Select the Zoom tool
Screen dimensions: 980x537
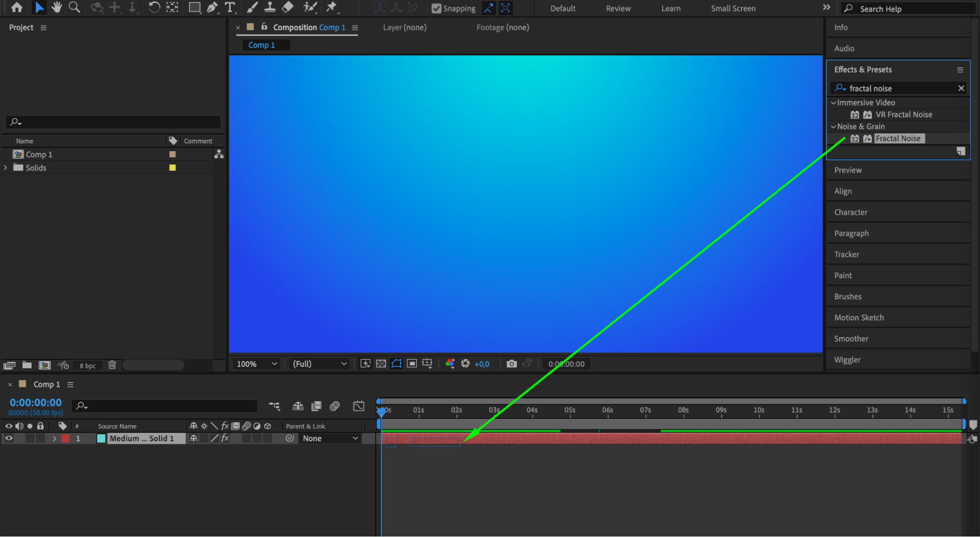(x=74, y=7)
